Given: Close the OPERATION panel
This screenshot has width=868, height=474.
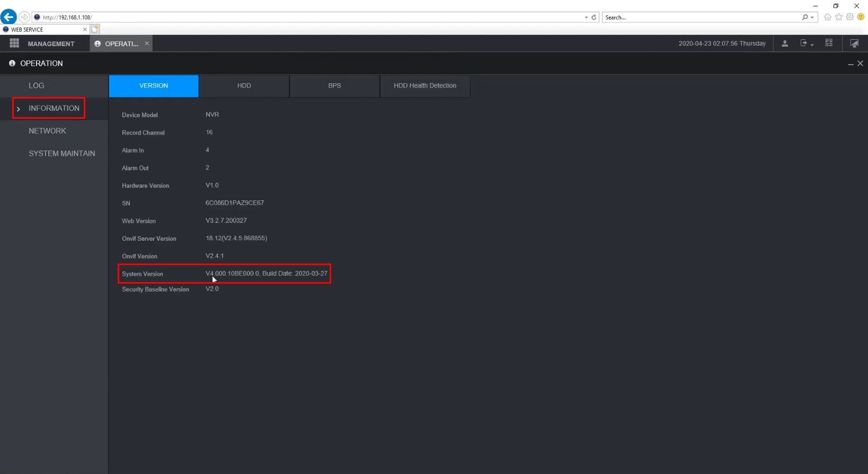Looking at the screenshot, I should (x=860, y=63).
